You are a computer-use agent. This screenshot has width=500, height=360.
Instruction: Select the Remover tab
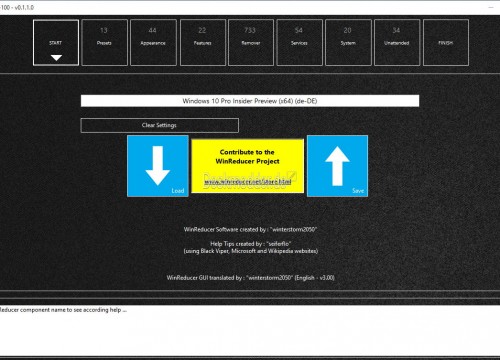click(x=251, y=42)
